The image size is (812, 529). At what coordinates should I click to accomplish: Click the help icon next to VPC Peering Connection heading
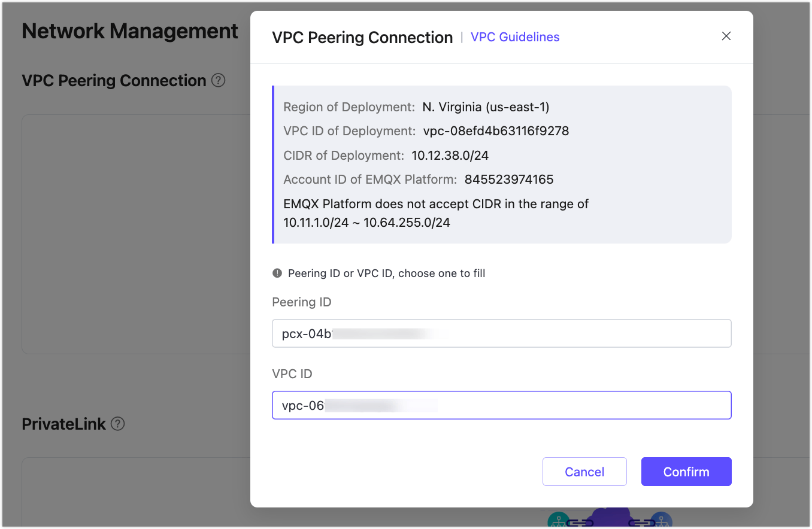pyautogui.click(x=219, y=81)
